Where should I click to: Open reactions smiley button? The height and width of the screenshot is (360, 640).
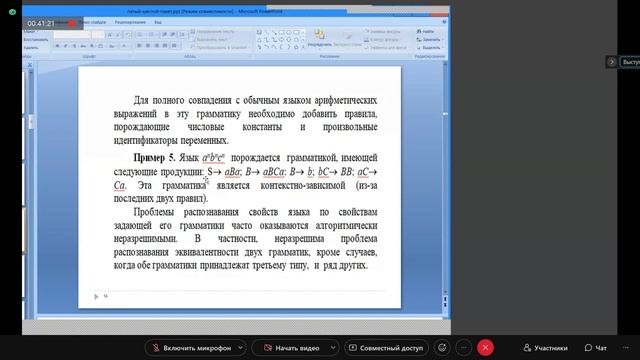pos(442,348)
